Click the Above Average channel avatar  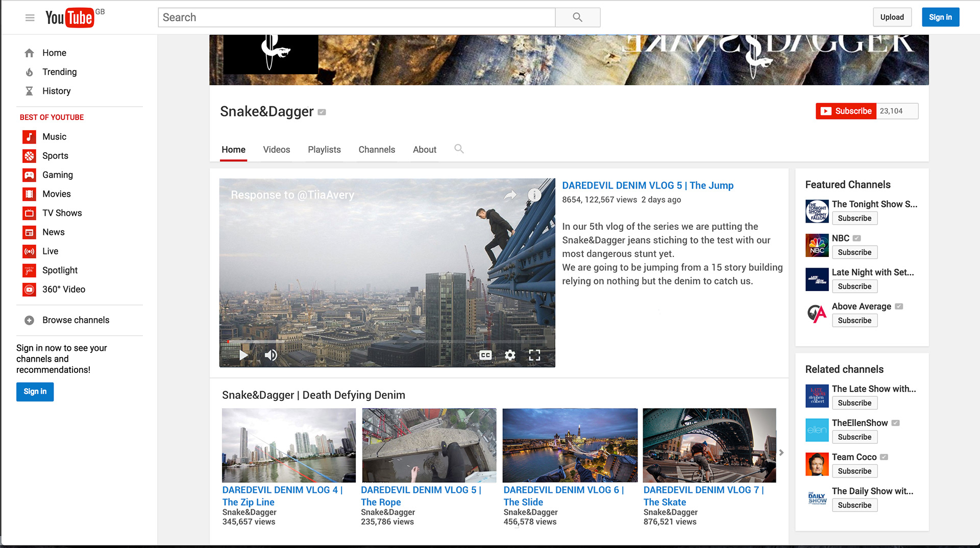click(817, 314)
